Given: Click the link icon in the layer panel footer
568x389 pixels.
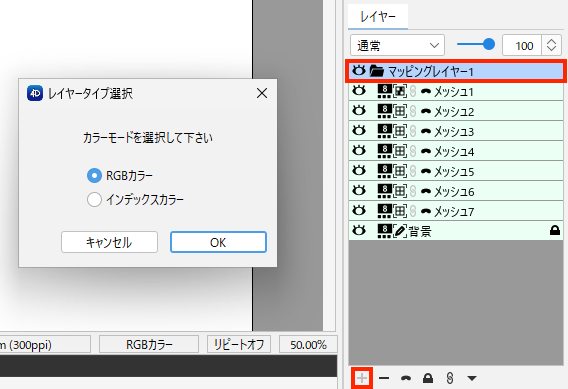Looking at the screenshot, I should pos(450,378).
